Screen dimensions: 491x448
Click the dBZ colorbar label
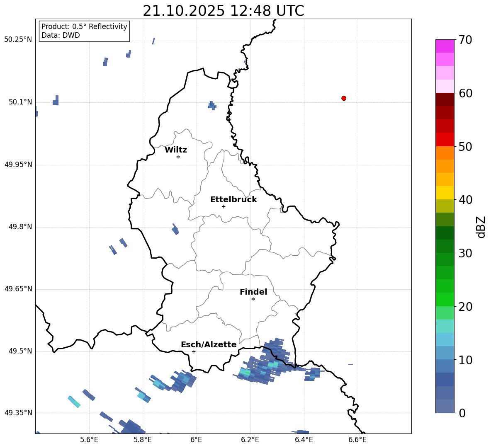(481, 227)
